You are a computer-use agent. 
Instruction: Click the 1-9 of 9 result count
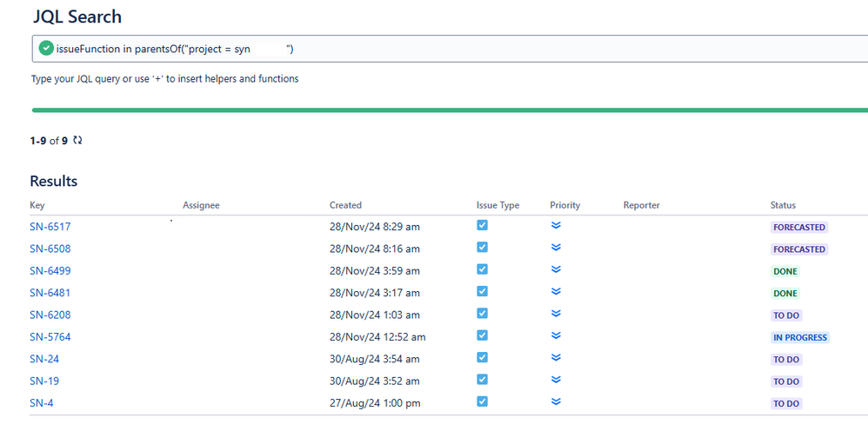tap(49, 141)
